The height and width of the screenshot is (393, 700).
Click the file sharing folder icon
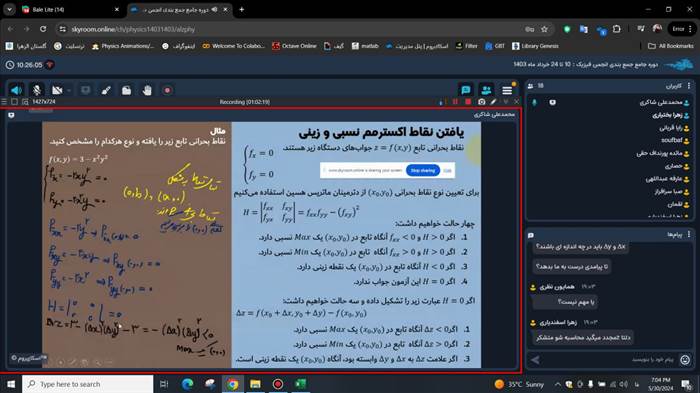point(126,90)
